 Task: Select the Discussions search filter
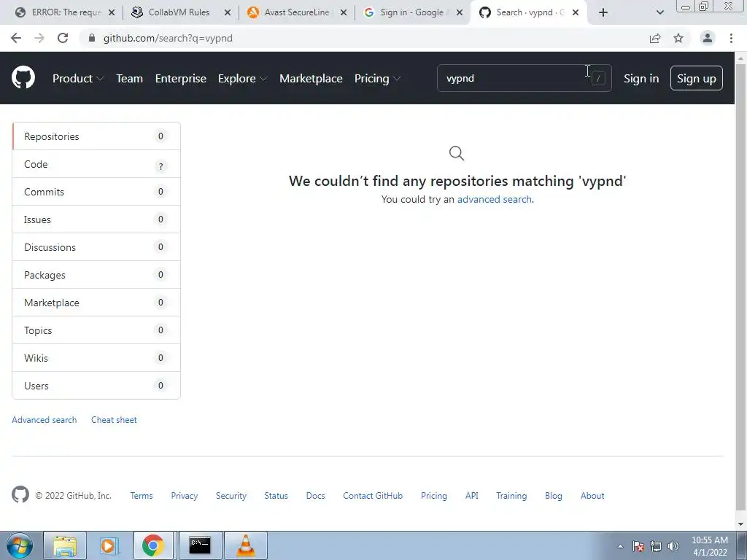[x=96, y=247]
